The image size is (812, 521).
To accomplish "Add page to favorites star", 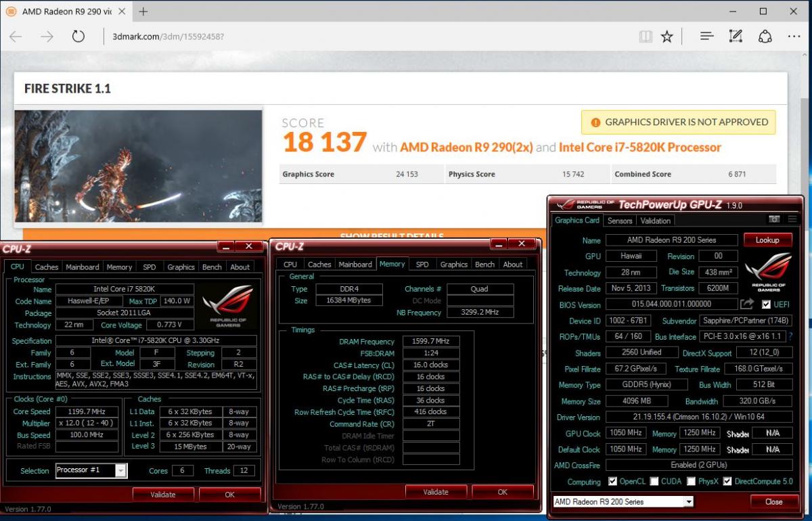I will point(667,37).
